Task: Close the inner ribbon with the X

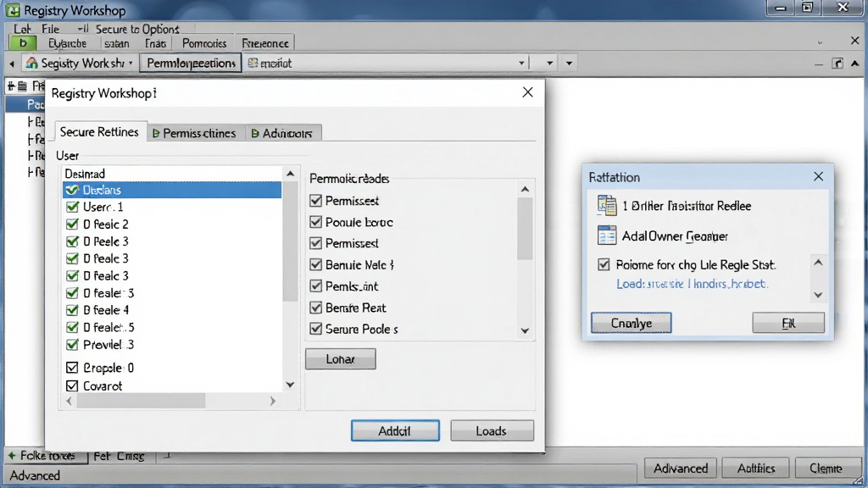Action: pos(854,41)
